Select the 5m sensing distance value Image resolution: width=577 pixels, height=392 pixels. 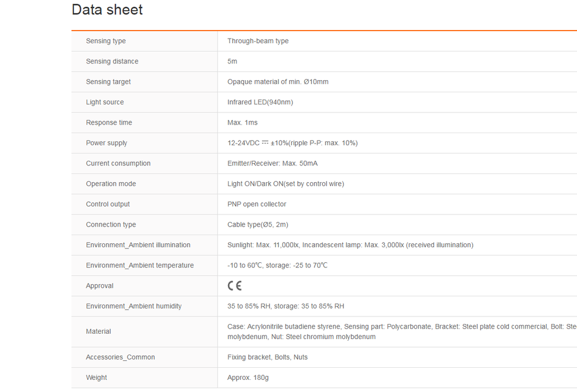[x=232, y=62]
